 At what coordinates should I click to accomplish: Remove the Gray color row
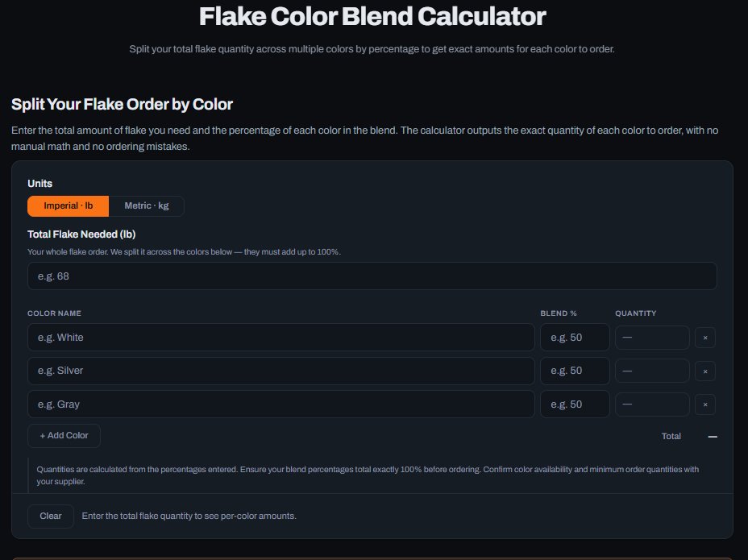tap(705, 404)
